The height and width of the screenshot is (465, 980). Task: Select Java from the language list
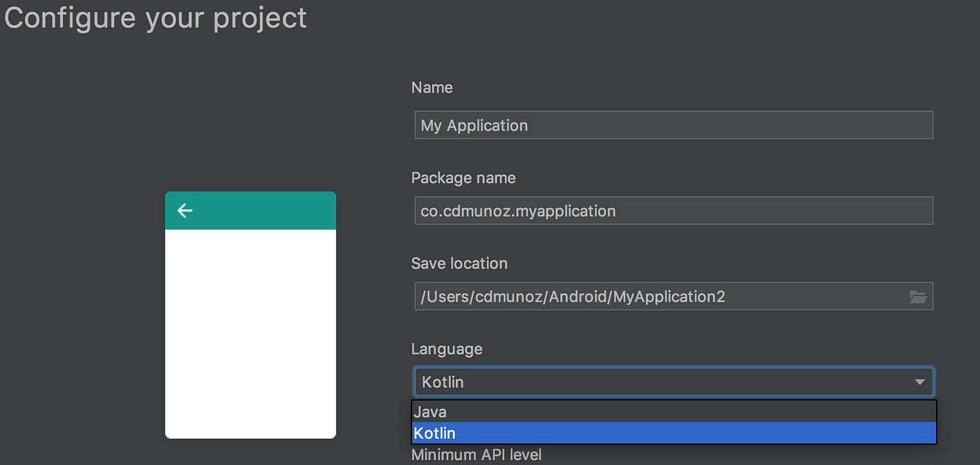(x=673, y=412)
